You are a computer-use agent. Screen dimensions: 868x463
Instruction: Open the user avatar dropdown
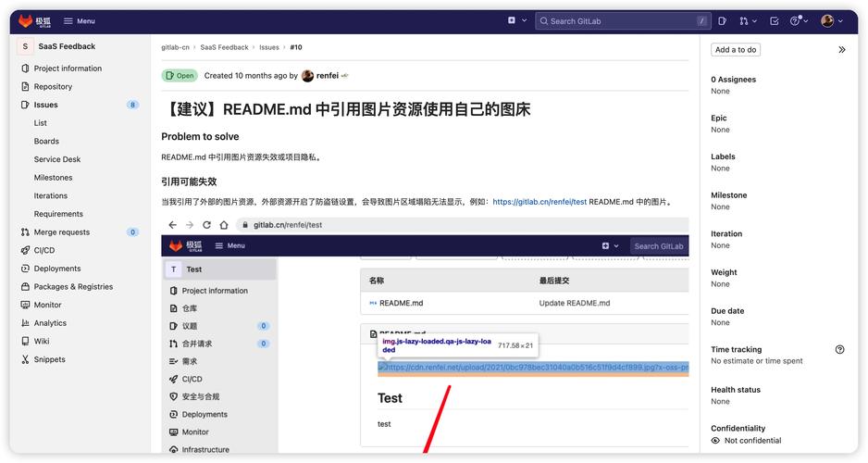pos(831,20)
